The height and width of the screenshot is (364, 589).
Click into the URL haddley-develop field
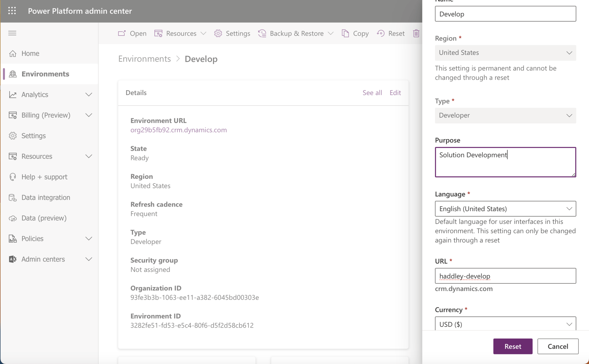click(x=505, y=276)
